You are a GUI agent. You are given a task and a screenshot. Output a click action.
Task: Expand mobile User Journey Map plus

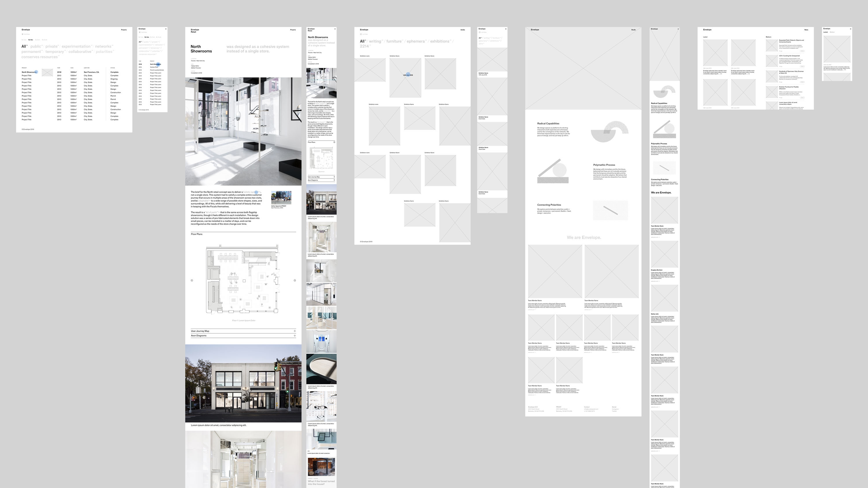click(x=334, y=177)
